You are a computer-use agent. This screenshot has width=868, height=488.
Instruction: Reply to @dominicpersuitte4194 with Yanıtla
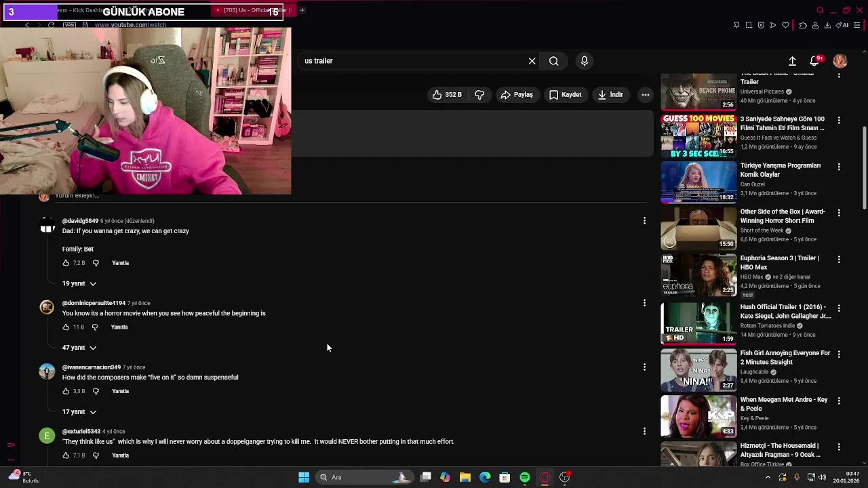[x=119, y=327]
